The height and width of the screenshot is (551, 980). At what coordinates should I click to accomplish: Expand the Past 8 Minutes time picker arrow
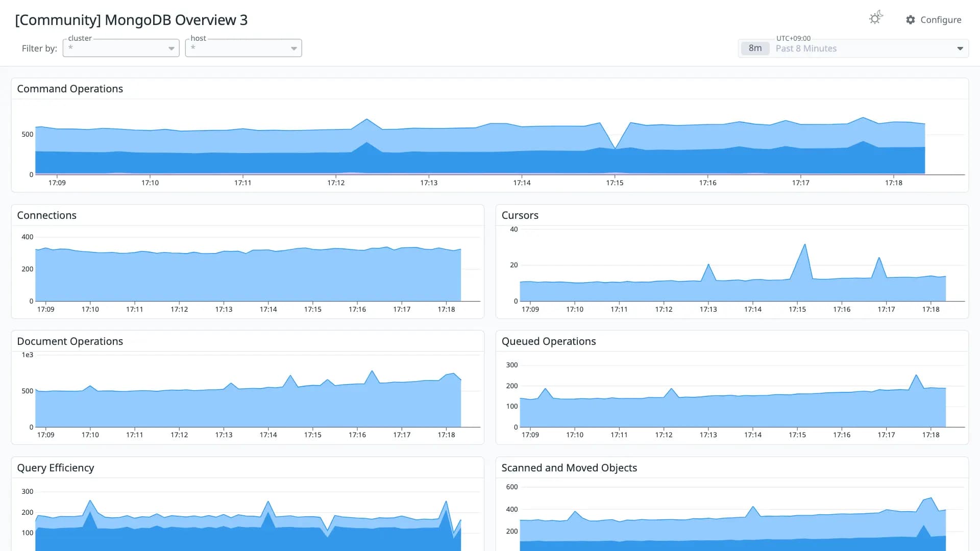click(x=960, y=48)
